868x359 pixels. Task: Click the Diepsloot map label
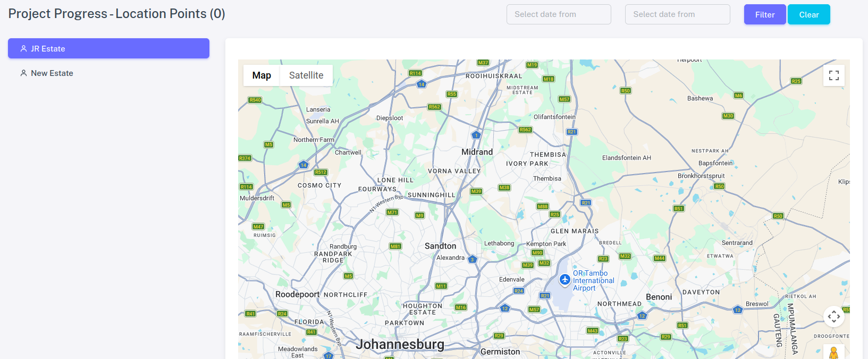click(x=390, y=118)
